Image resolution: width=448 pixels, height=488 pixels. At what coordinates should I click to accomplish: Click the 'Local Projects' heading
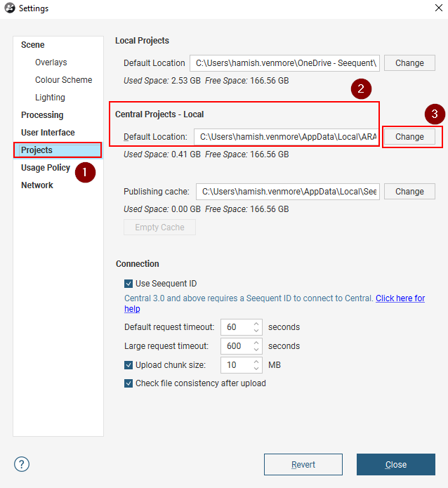point(143,41)
